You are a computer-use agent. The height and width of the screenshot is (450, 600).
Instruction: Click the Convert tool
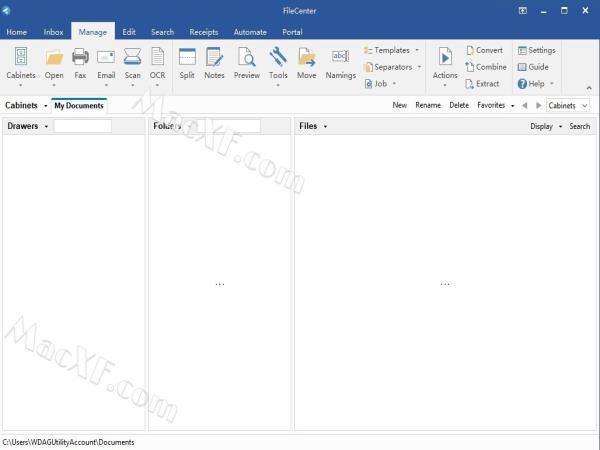pyautogui.click(x=484, y=50)
